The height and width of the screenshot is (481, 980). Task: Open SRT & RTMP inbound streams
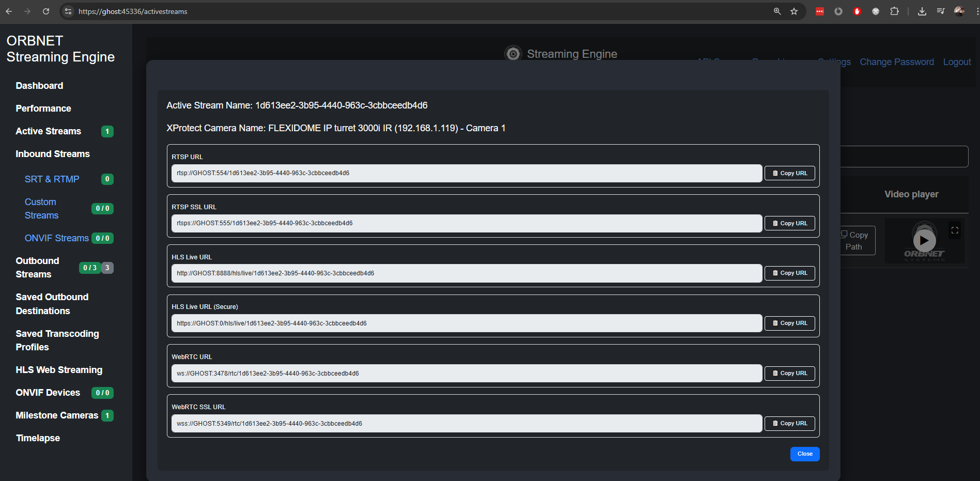(52, 179)
